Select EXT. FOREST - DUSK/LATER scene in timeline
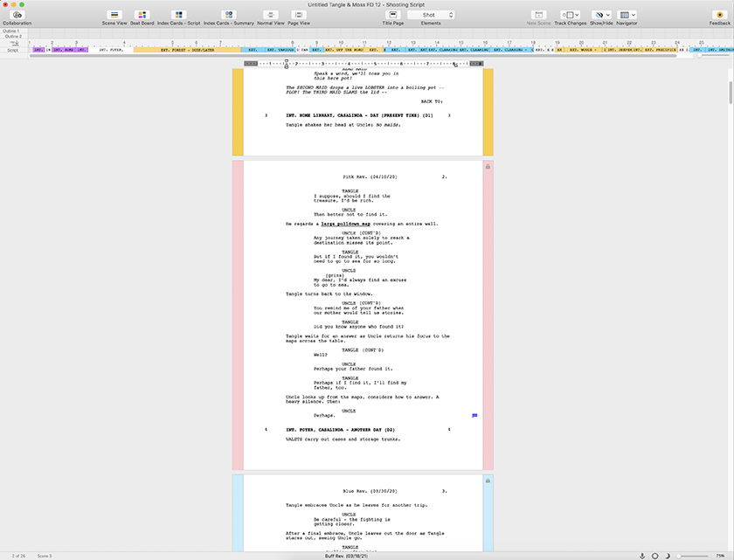 point(186,51)
